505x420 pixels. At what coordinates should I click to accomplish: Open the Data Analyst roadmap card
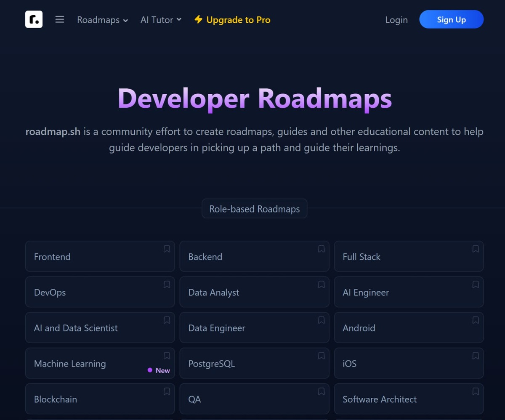254,292
